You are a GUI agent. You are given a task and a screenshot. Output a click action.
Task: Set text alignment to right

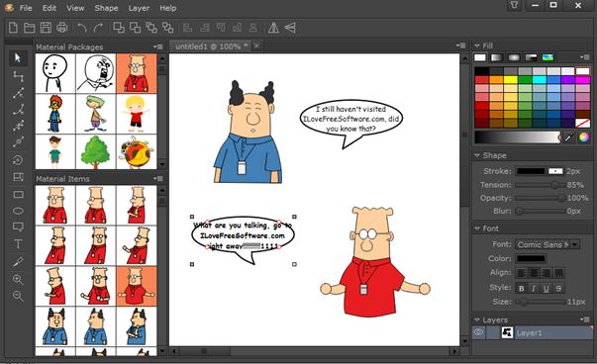[546, 273]
